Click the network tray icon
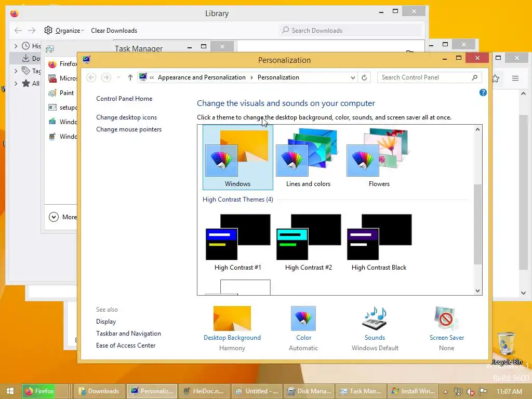 458,392
